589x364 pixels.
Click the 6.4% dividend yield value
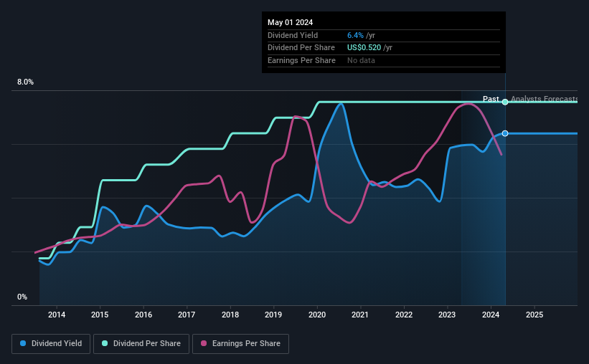[x=355, y=35]
